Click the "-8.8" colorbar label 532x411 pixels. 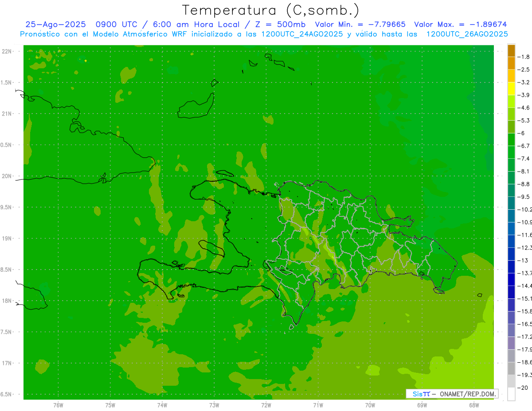tap(524, 184)
